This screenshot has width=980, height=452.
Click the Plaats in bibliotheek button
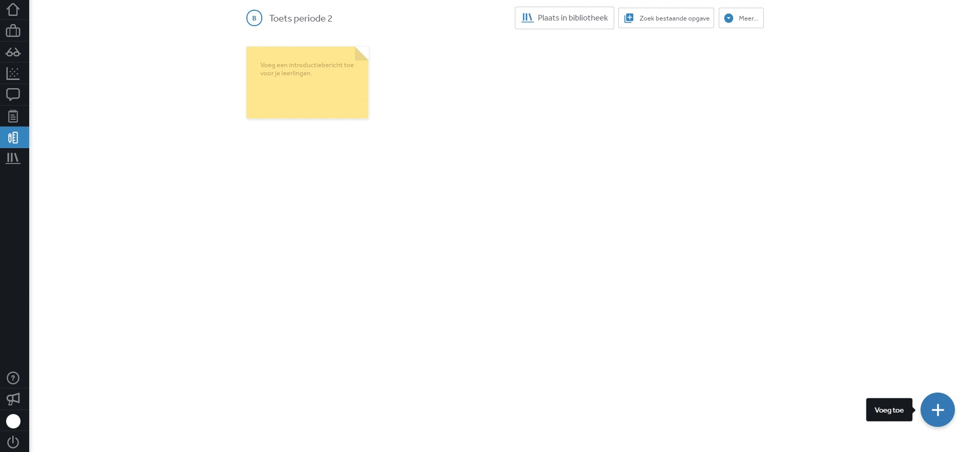[565, 18]
